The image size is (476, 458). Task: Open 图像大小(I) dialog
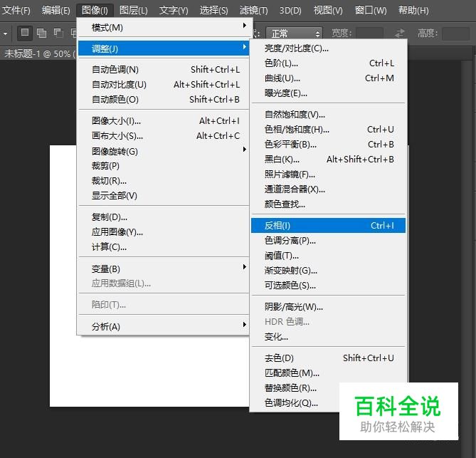click(164, 121)
